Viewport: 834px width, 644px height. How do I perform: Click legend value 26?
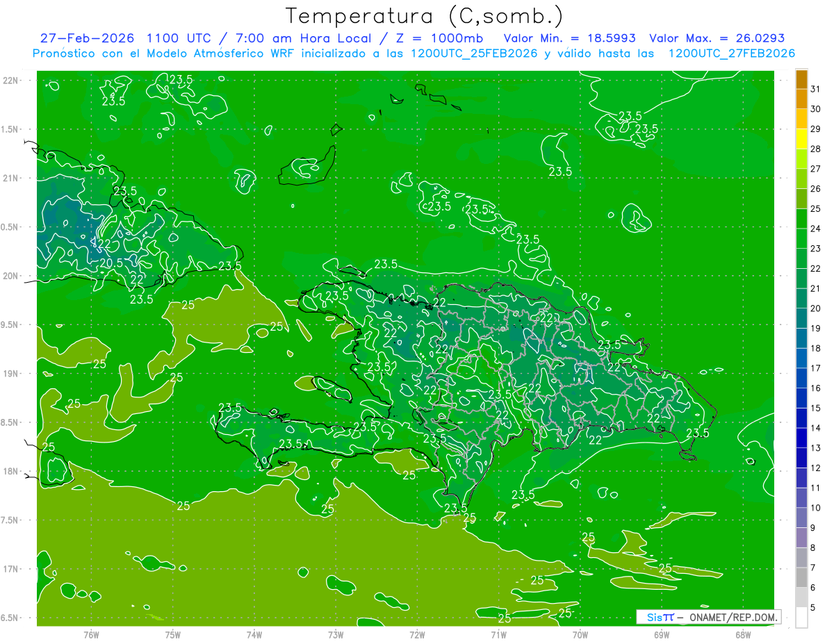tap(815, 189)
